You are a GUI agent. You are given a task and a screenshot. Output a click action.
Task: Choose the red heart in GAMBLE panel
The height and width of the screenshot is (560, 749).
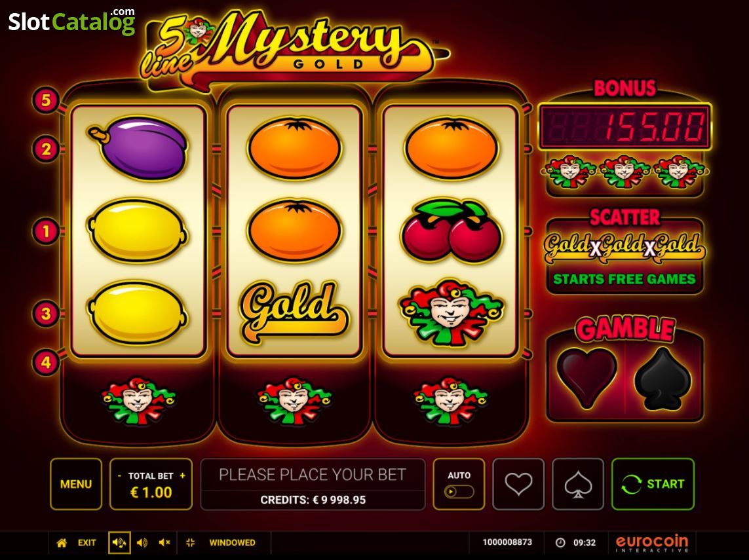pos(587,378)
